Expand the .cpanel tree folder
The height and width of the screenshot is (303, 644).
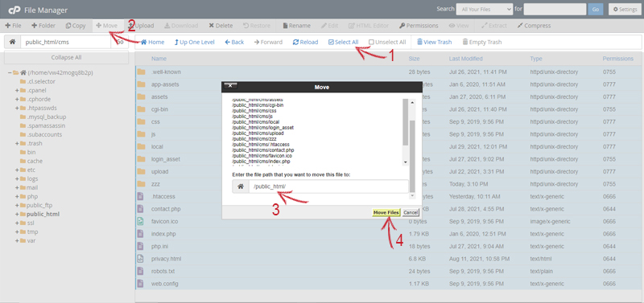tap(17, 90)
